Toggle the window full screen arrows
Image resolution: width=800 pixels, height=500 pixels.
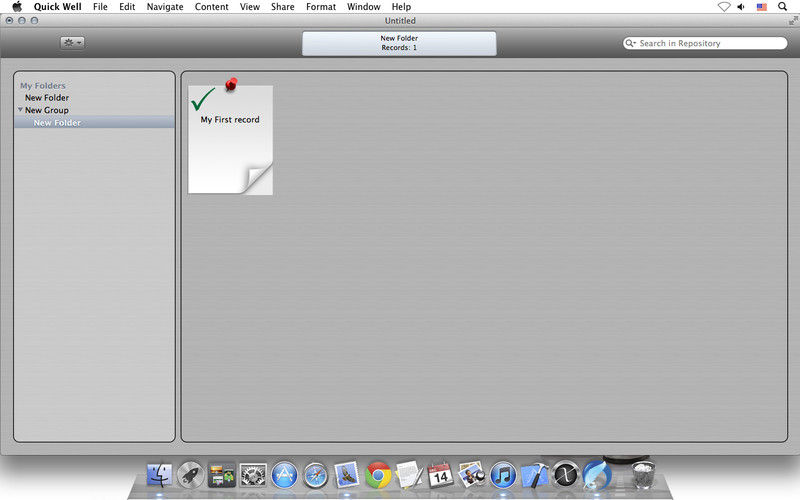793,20
